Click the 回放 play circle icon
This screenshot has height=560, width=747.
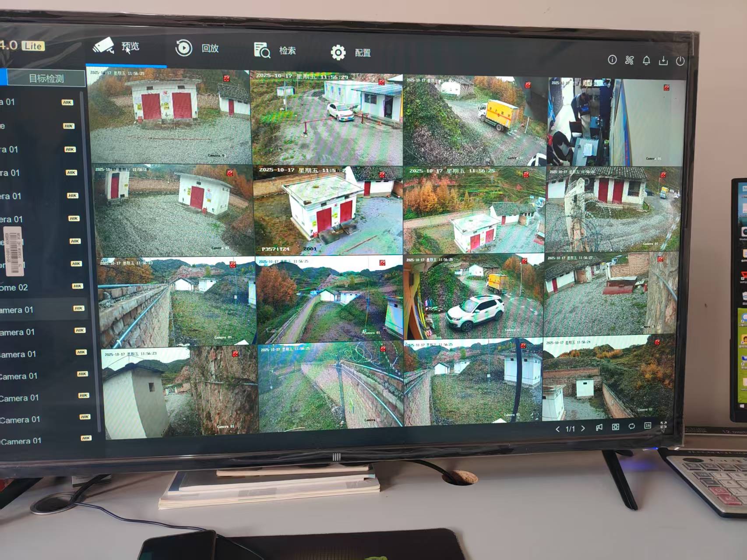[183, 48]
